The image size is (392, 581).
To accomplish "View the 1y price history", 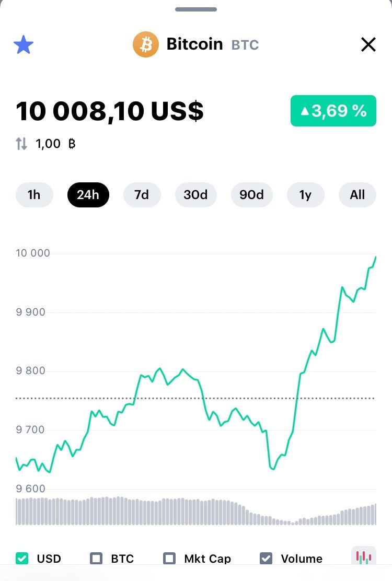I will (305, 195).
